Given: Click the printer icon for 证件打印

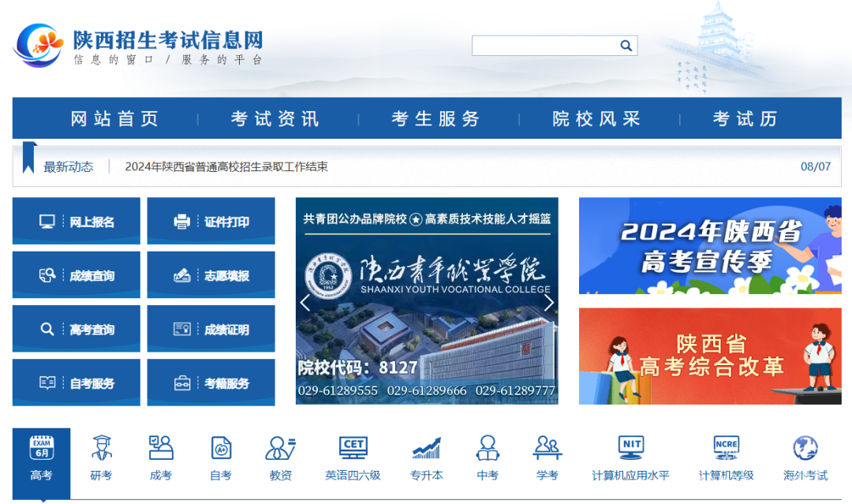Looking at the screenshot, I should (182, 222).
